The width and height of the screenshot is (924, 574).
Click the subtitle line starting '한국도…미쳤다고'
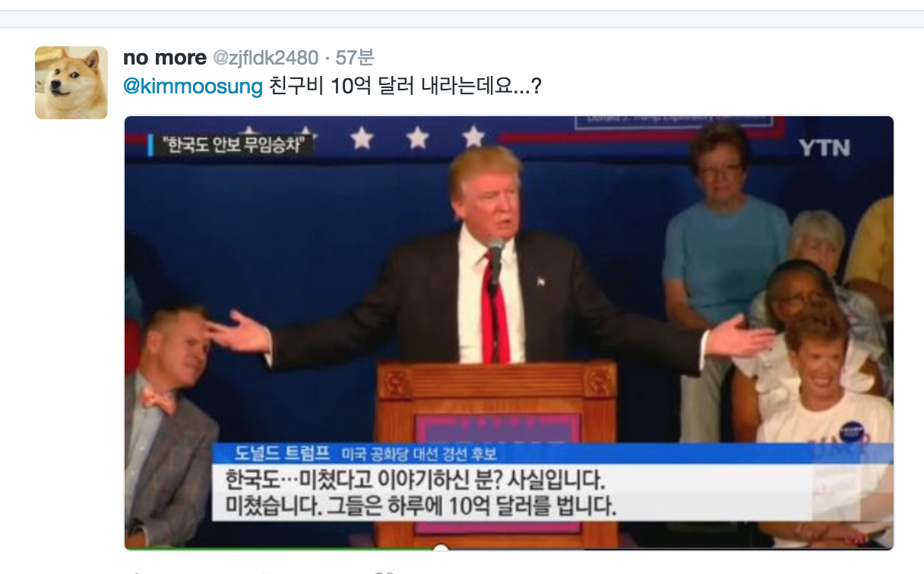(415, 480)
